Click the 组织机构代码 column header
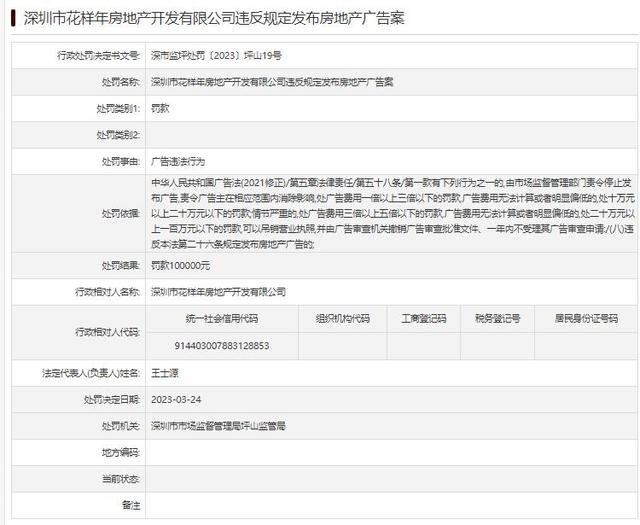640x525 pixels. click(343, 319)
